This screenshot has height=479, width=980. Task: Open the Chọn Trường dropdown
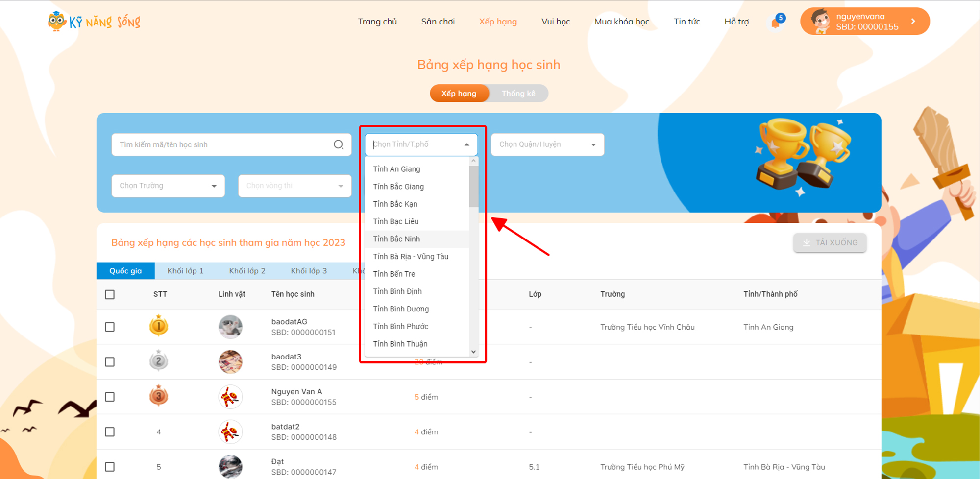click(x=168, y=186)
